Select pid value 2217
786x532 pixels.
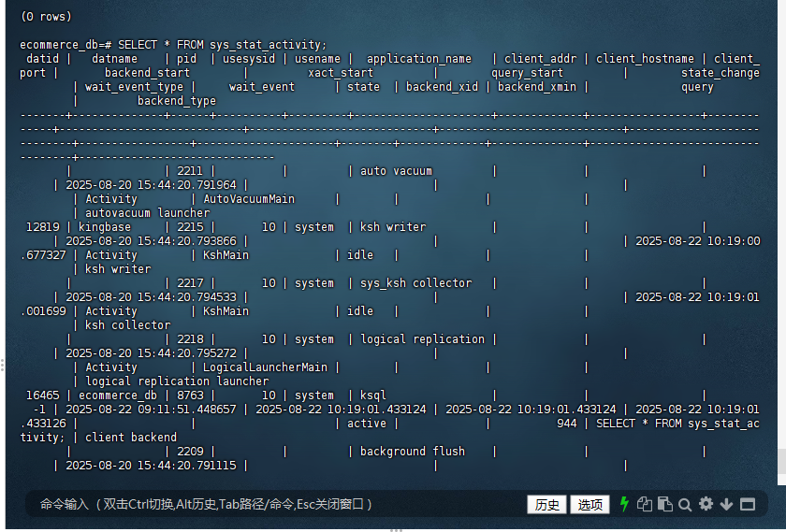tap(190, 283)
